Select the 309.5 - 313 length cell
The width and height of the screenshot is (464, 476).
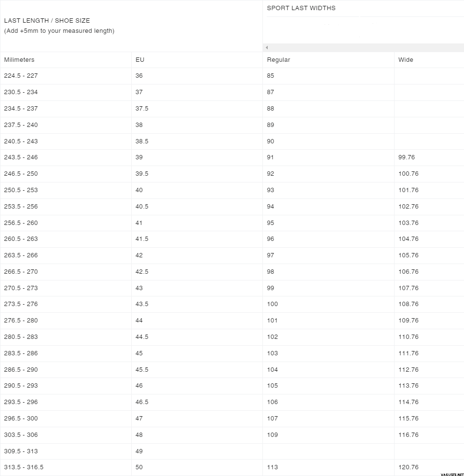pos(21,451)
